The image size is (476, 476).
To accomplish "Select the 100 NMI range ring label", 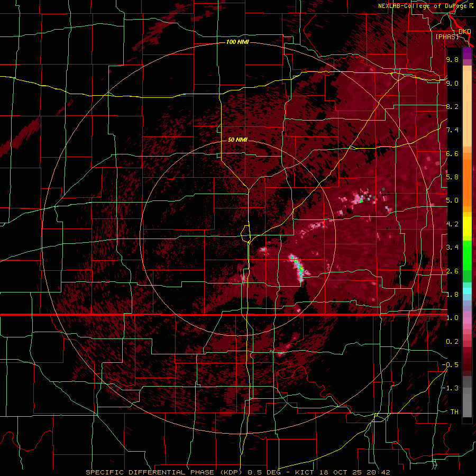I will coord(237,42).
